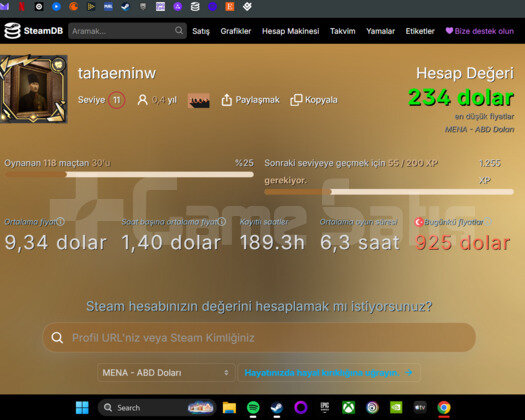Open the Yamalar menu item
The height and width of the screenshot is (420, 525).
coord(380,31)
